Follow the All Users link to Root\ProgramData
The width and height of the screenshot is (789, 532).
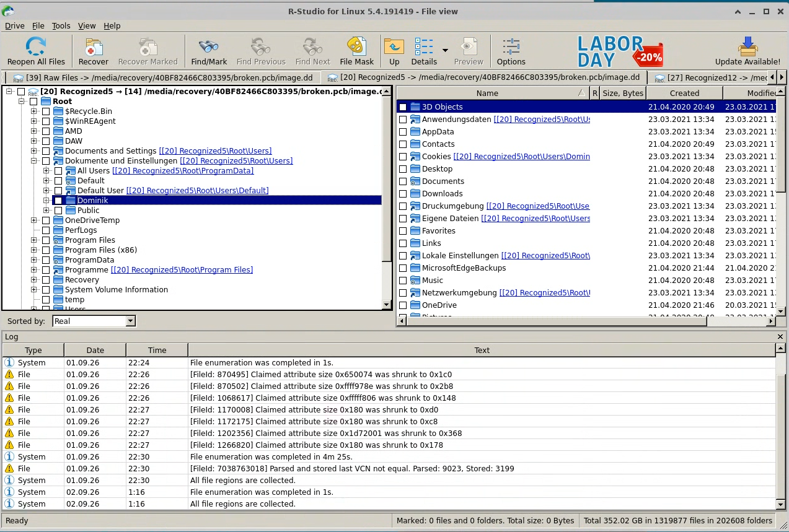(x=183, y=171)
